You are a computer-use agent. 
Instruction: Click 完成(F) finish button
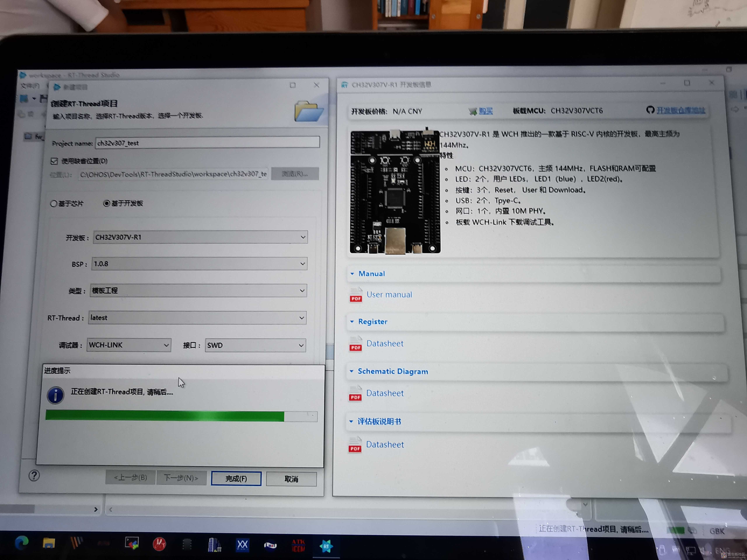click(236, 479)
